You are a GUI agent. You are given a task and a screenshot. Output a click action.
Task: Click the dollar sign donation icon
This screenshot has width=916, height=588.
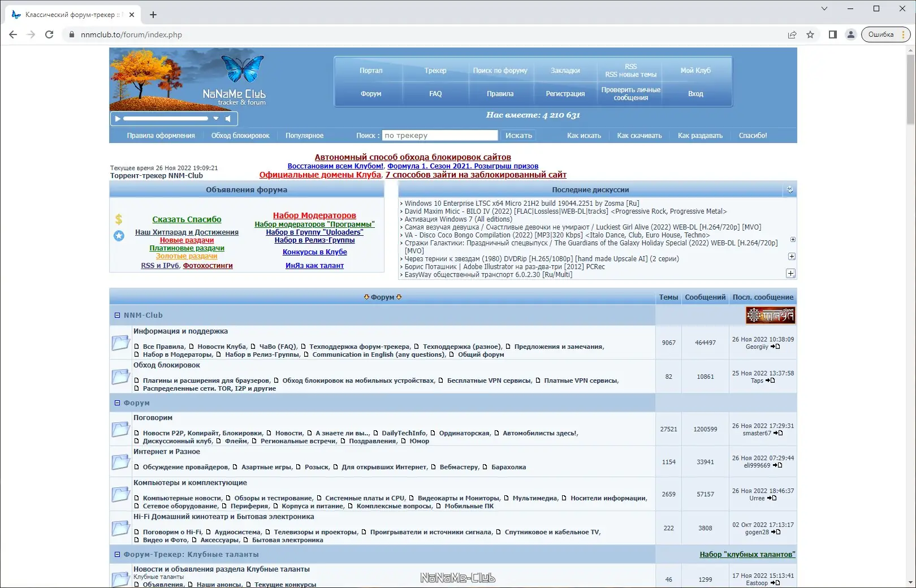point(119,219)
